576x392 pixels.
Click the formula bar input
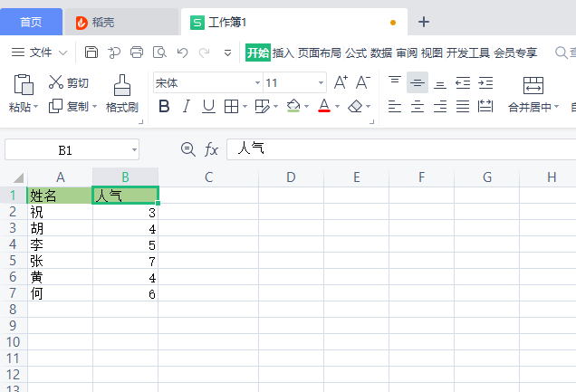coord(401,149)
